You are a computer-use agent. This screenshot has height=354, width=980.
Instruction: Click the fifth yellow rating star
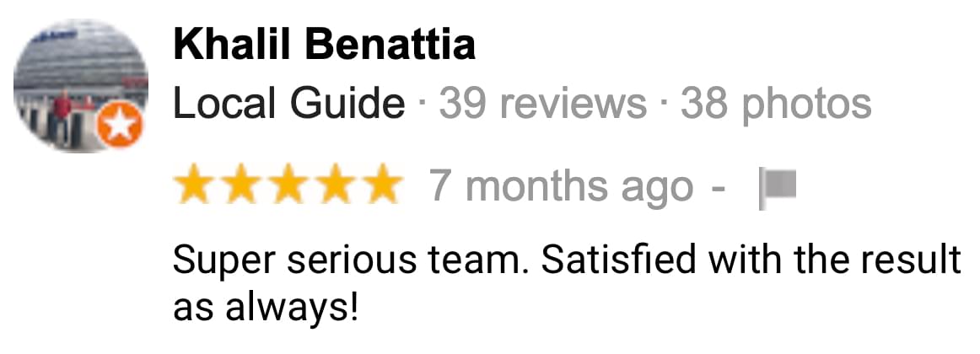[381, 185]
